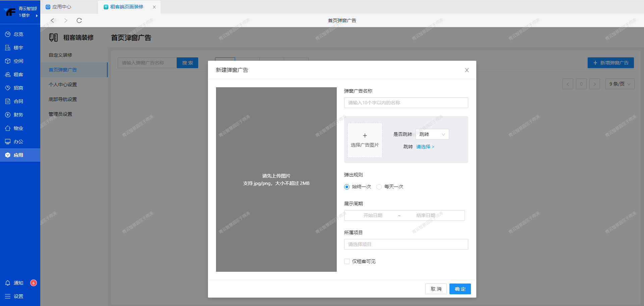Open the 通知 notification bell icon
Viewport: 644px width, 306px height.
click(8, 283)
